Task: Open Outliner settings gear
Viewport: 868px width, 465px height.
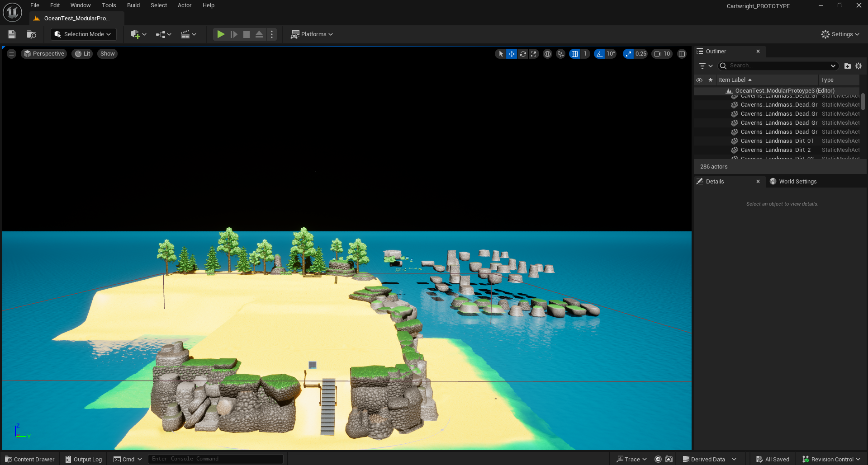Action: point(859,66)
